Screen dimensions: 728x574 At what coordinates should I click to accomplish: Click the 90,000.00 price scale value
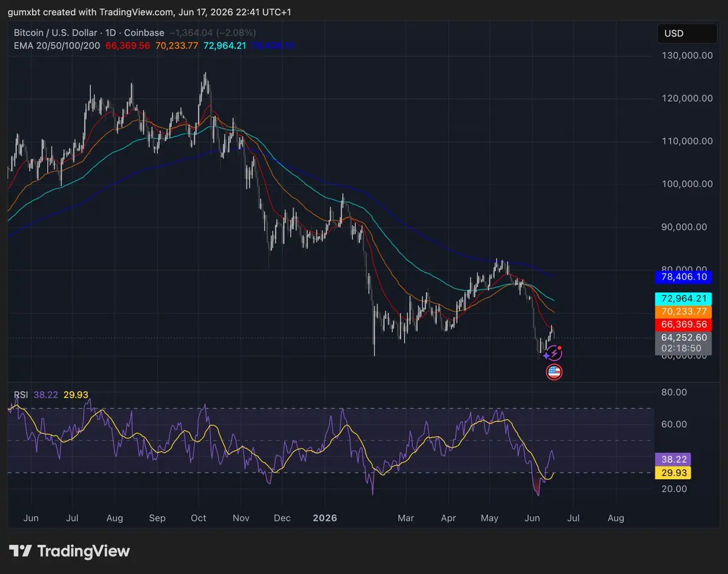[x=684, y=227]
